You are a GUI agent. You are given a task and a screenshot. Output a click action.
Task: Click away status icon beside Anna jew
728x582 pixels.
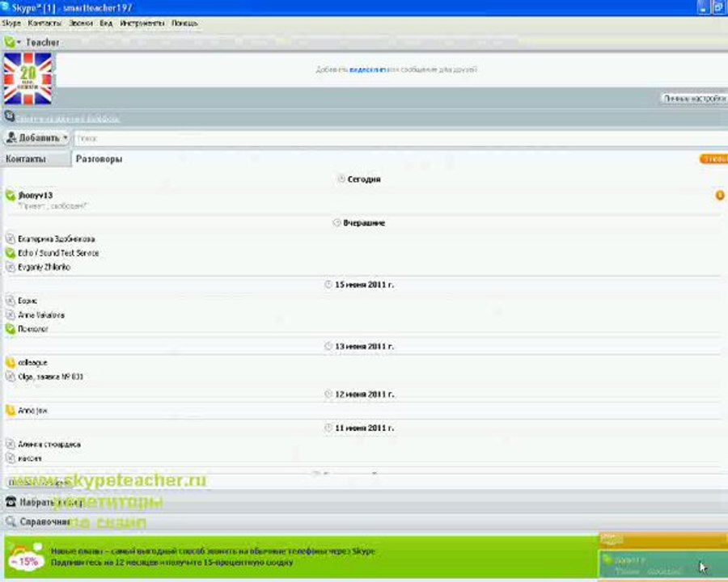click(x=11, y=411)
